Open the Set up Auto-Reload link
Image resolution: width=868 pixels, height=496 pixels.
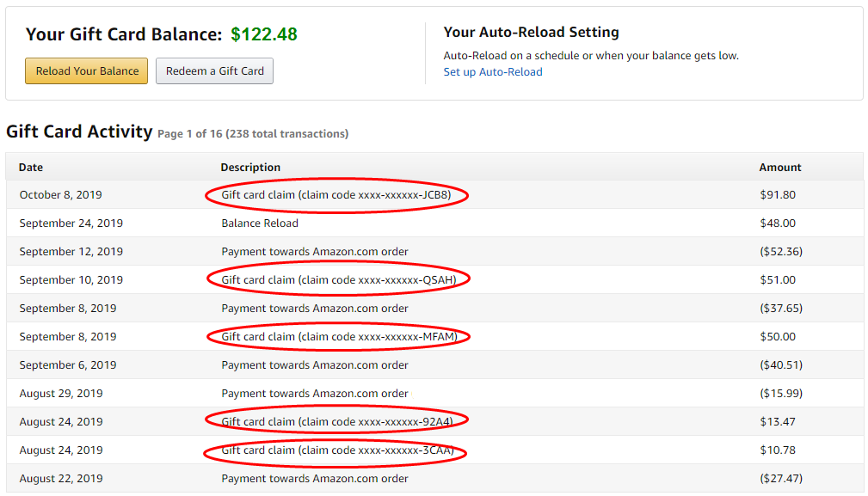[x=493, y=72]
